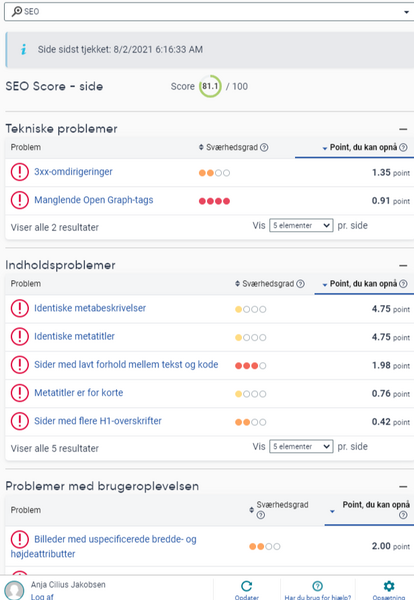The image size is (414, 600).
Task: Click the Opdater refresh icon
Action: [x=247, y=586]
